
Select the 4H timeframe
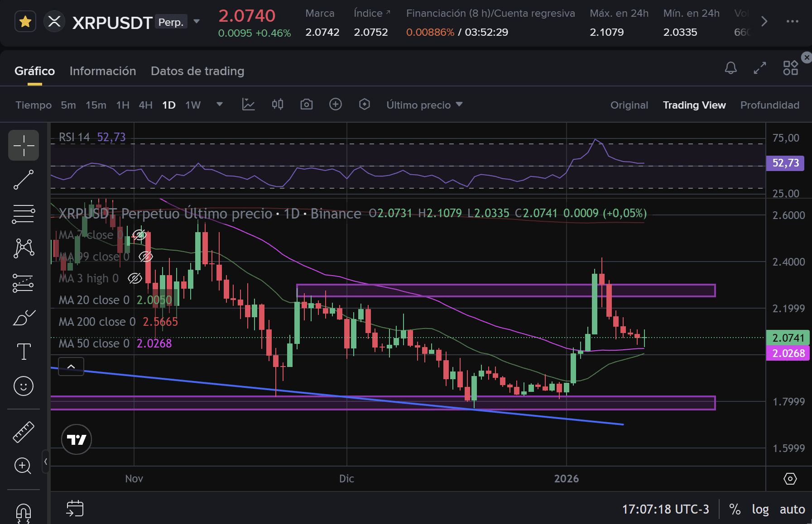tap(145, 105)
